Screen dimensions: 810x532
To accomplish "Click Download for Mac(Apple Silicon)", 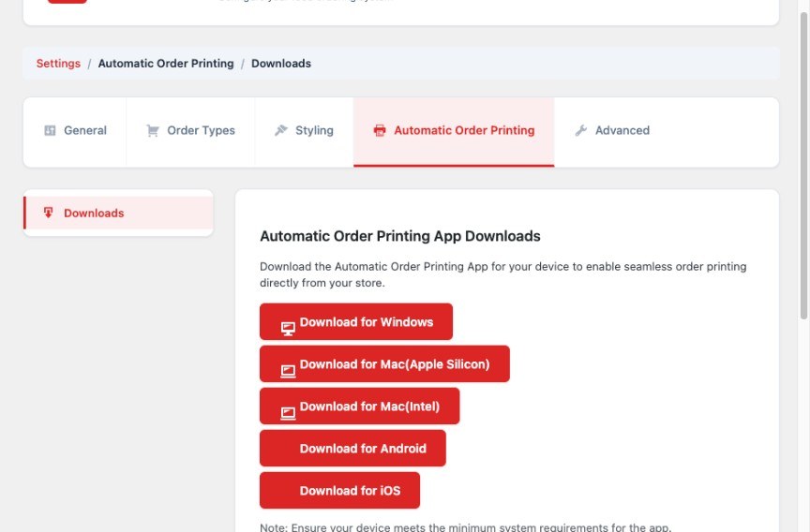I will tap(385, 364).
